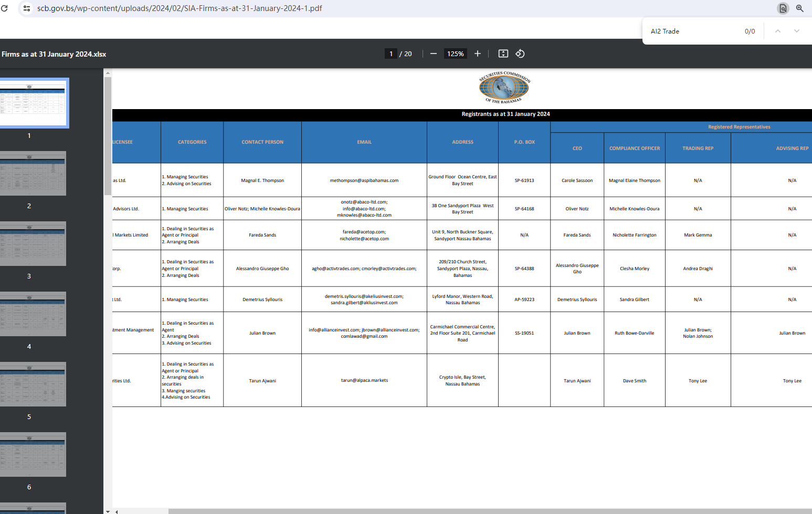This screenshot has width=812, height=514.
Task: Click the CATEGORIES column header
Action: (x=192, y=142)
